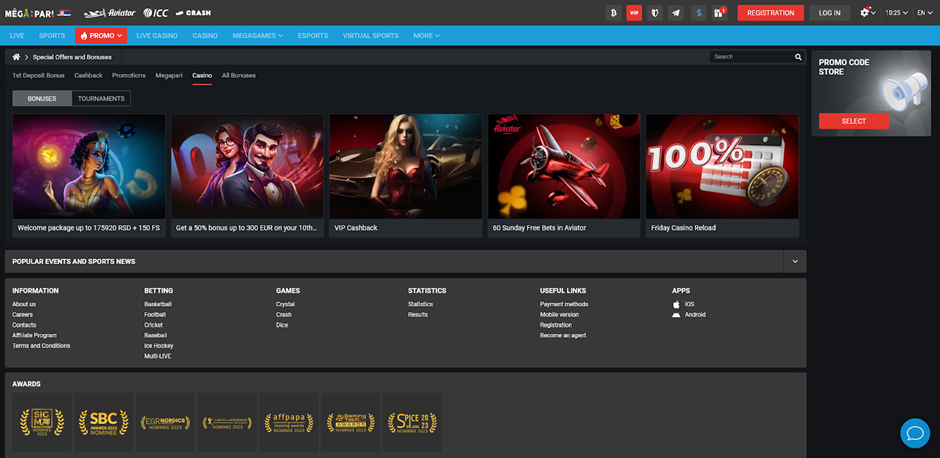Select the Cashback tab
The width and height of the screenshot is (940, 458).
[x=88, y=76]
